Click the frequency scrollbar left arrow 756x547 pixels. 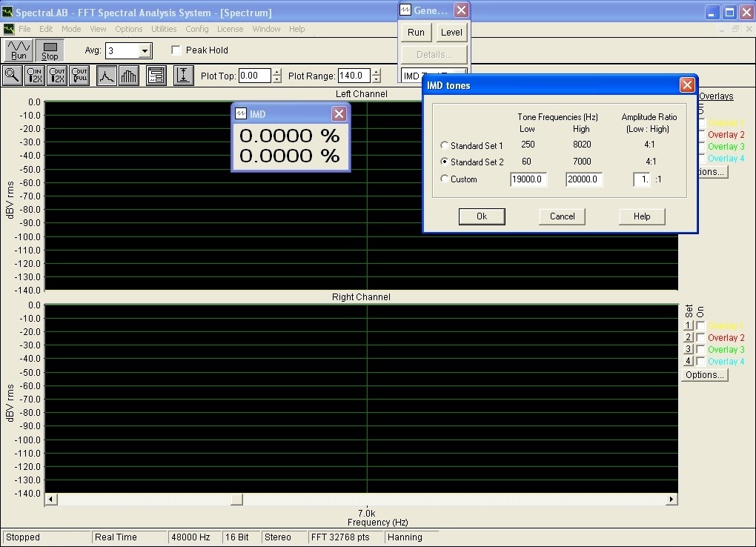click(x=50, y=500)
